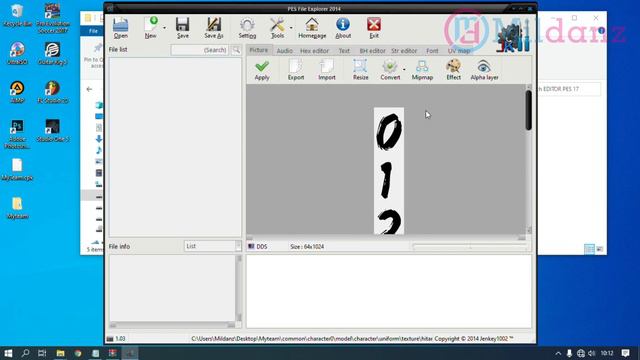Go back in Explorer window
640x360 pixels.
click(x=89, y=89)
